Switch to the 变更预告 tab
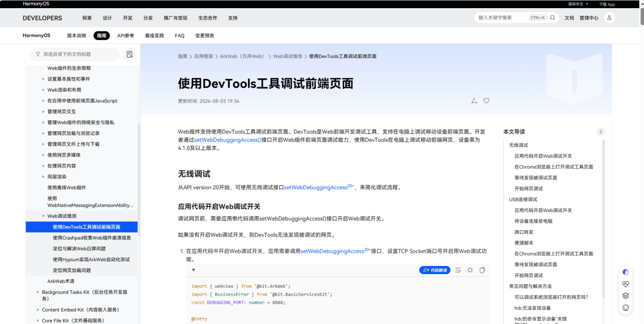Image resolution: width=644 pixels, height=324 pixels. tap(205, 36)
